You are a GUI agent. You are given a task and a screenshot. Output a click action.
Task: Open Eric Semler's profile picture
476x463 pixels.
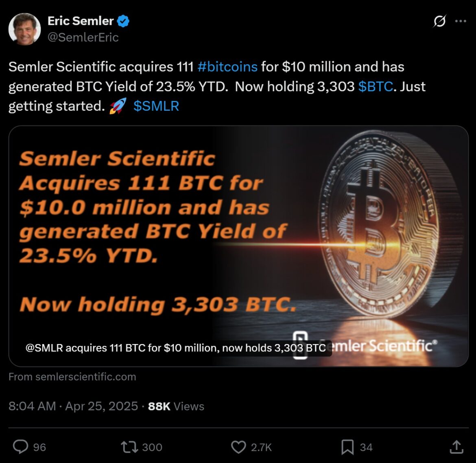pyautogui.click(x=24, y=29)
